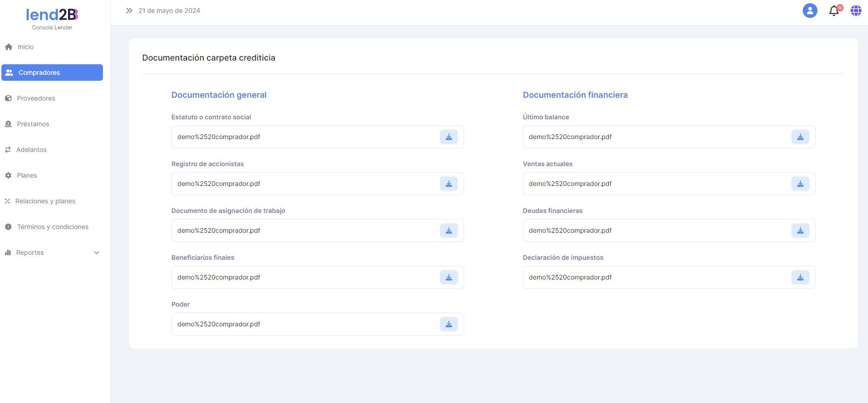Click the Reportes chevron arrow
The width and height of the screenshot is (868, 403).
coord(96,252)
